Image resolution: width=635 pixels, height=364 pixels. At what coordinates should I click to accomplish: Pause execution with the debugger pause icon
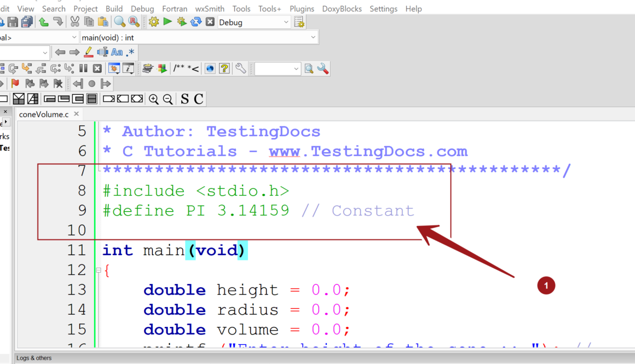click(x=82, y=68)
